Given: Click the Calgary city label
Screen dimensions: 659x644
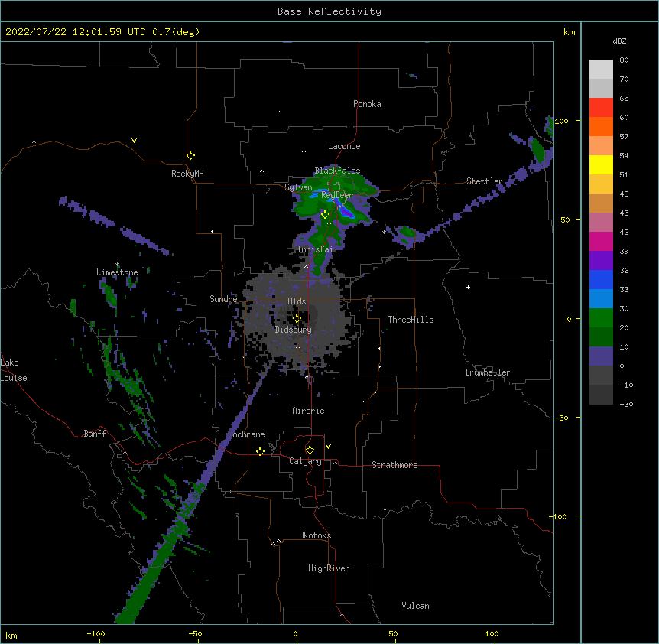Looking at the screenshot, I should click(305, 461).
